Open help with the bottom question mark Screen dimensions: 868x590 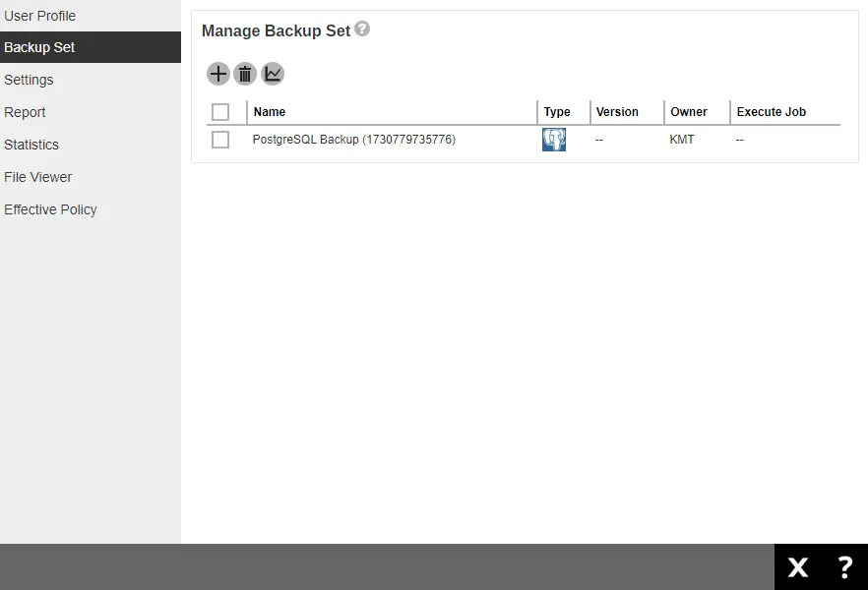point(844,567)
